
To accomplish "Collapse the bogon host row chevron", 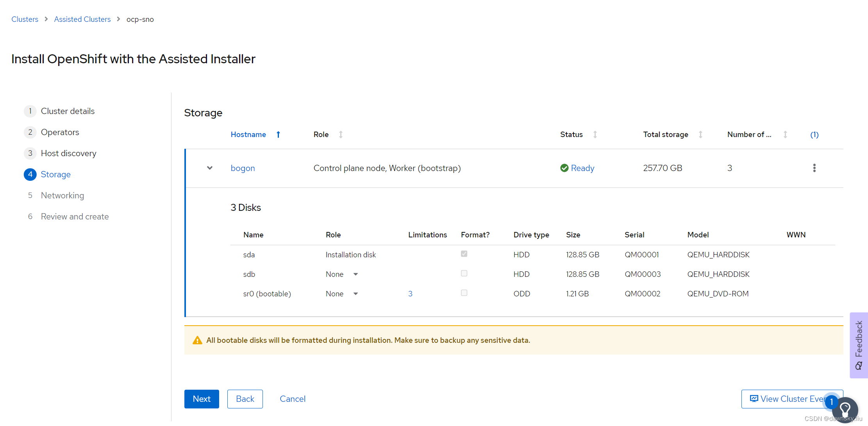I will 210,168.
